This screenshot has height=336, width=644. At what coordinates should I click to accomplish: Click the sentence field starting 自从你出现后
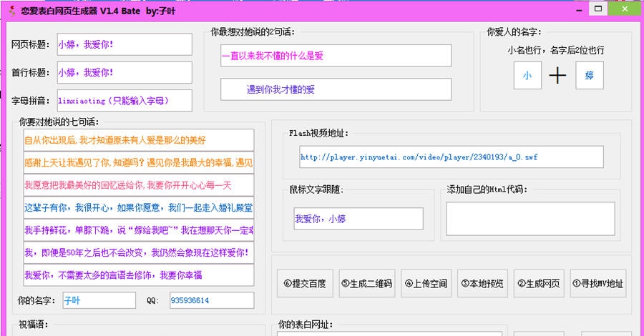pyautogui.click(x=139, y=140)
